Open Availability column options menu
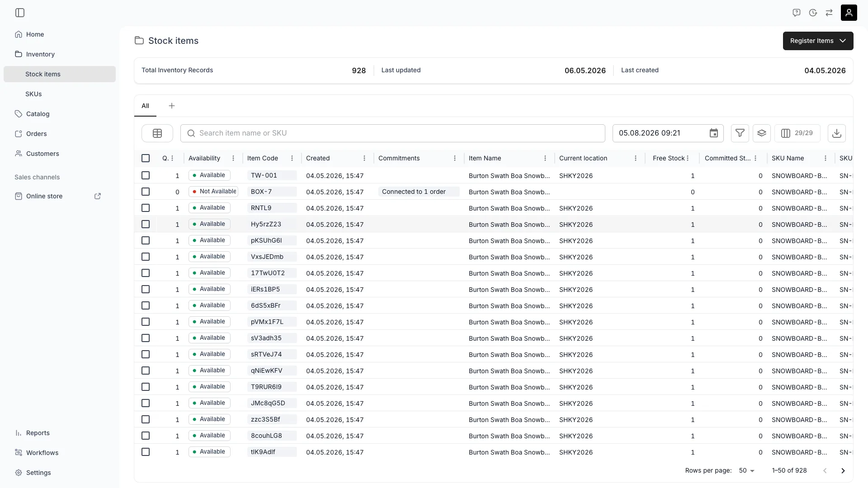Image resolution: width=868 pixels, height=488 pixels. 233,158
